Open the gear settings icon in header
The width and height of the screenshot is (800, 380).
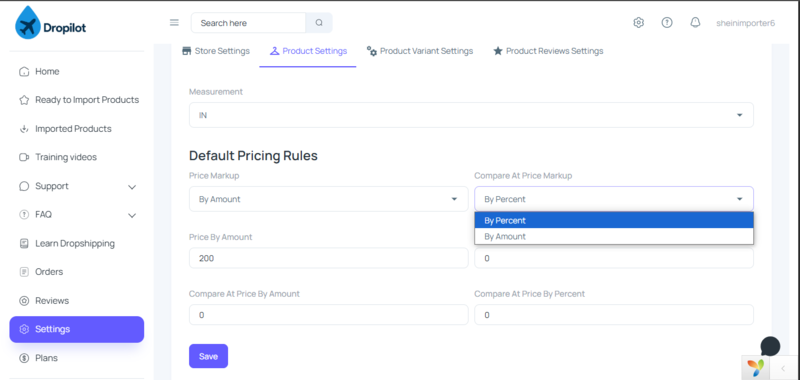(x=638, y=22)
